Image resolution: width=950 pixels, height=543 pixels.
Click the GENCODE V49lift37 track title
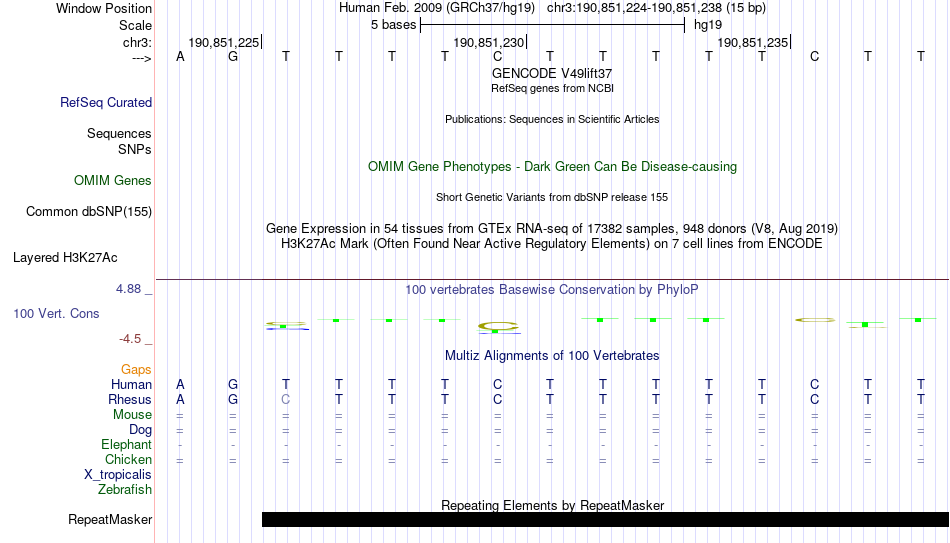pyautogui.click(x=552, y=73)
